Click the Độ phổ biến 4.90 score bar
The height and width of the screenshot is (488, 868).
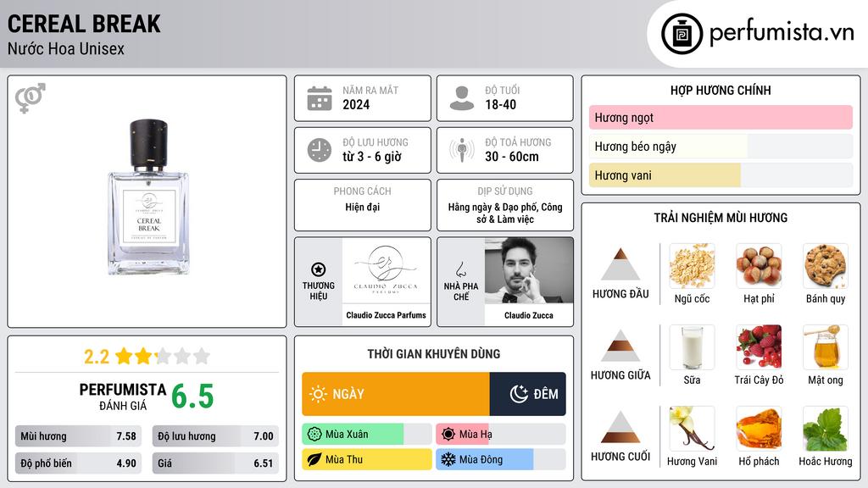(79, 463)
